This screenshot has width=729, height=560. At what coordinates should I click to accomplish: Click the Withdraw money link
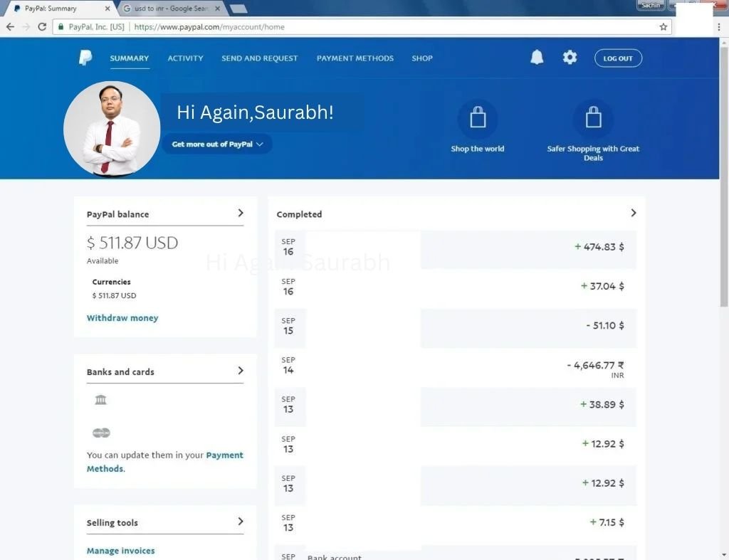coord(122,318)
